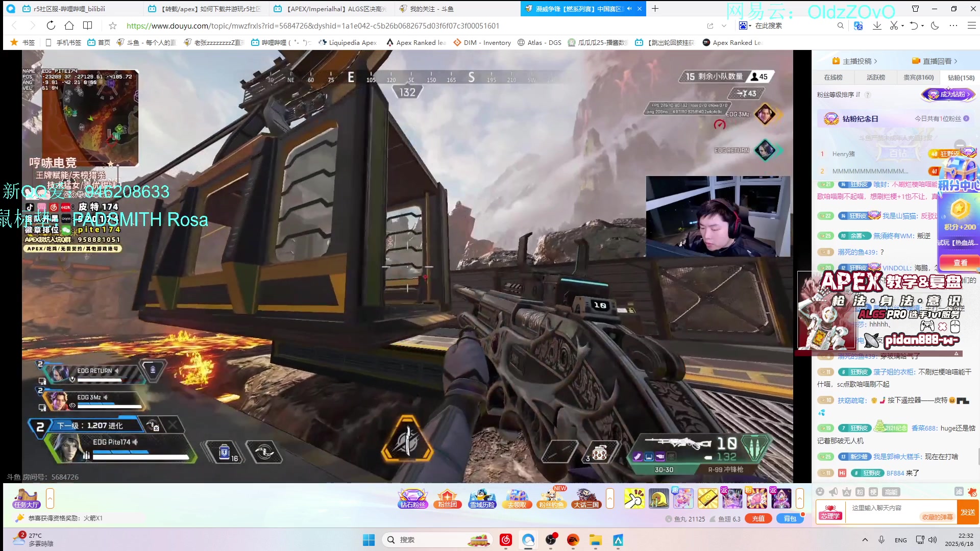Click the scissors screenshot tool icon
The image size is (980, 551).
pos(894,26)
